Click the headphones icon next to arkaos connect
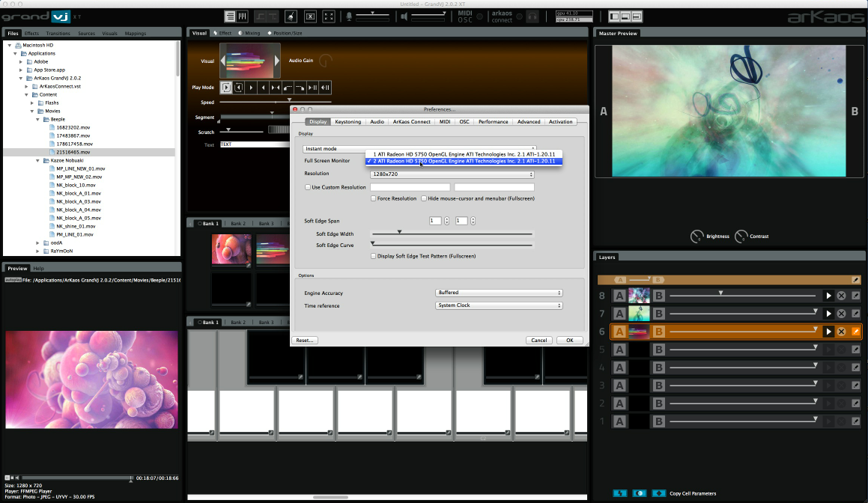 coord(532,16)
